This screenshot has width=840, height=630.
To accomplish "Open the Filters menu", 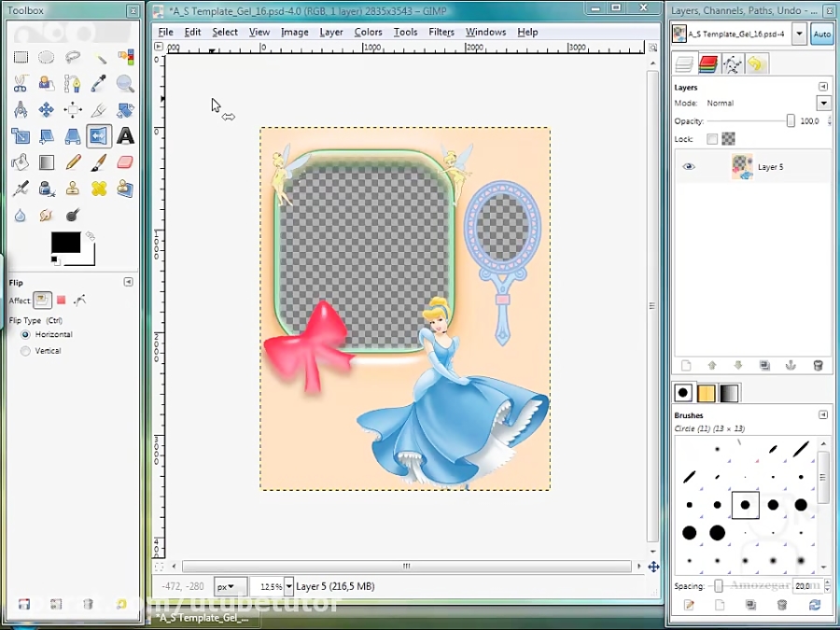I will click(441, 31).
